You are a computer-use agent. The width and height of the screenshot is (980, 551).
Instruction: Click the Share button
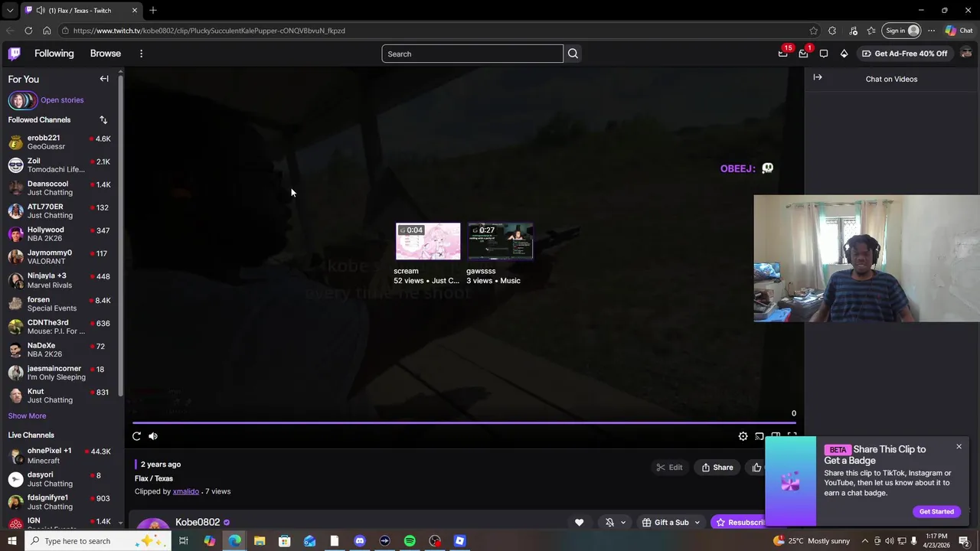(x=717, y=468)
